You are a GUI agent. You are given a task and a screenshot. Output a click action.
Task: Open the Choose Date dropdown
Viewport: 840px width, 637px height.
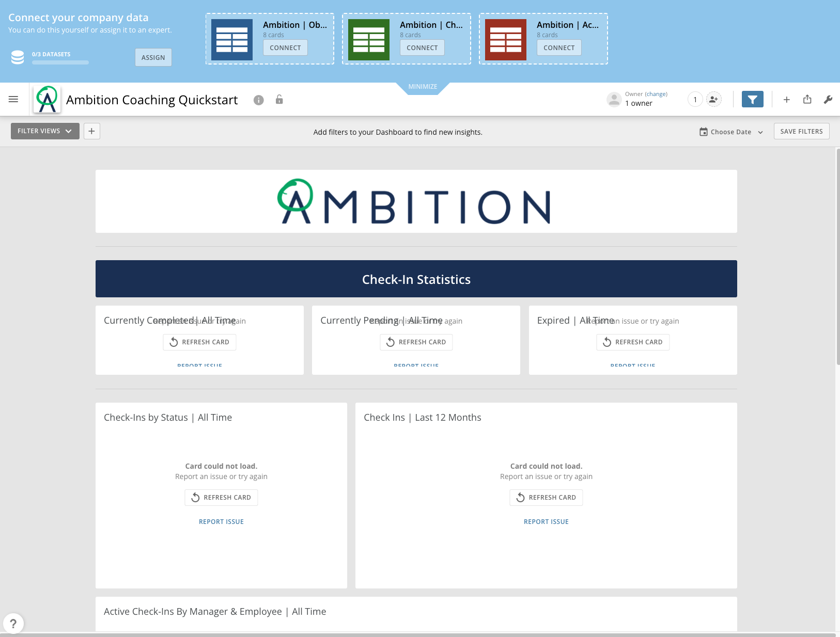click(731, 132)
